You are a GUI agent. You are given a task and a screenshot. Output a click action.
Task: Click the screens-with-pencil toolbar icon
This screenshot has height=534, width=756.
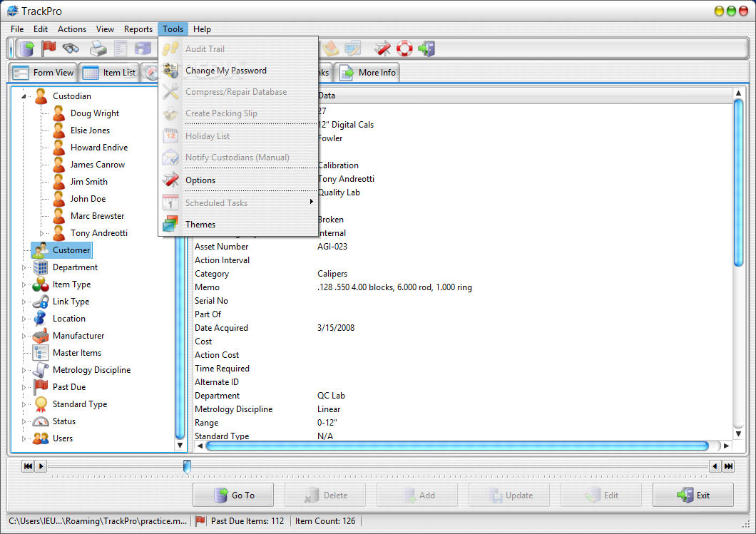click(x=353, y=48)
